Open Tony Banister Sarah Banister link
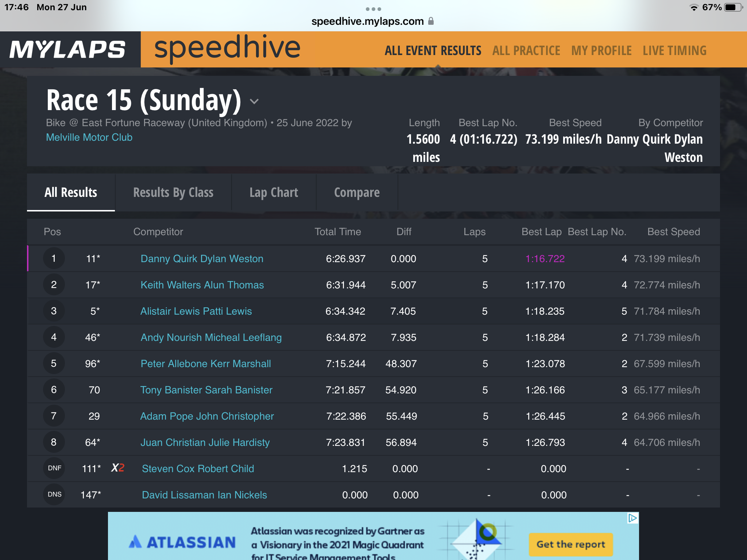The height and width of the screenshot is (560, 747). (x=206, y=390)
